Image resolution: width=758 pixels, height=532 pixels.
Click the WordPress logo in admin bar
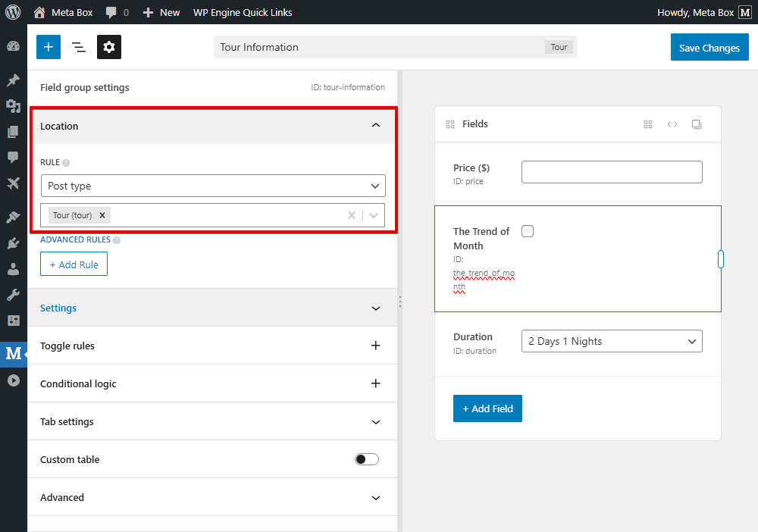(13, 12)
